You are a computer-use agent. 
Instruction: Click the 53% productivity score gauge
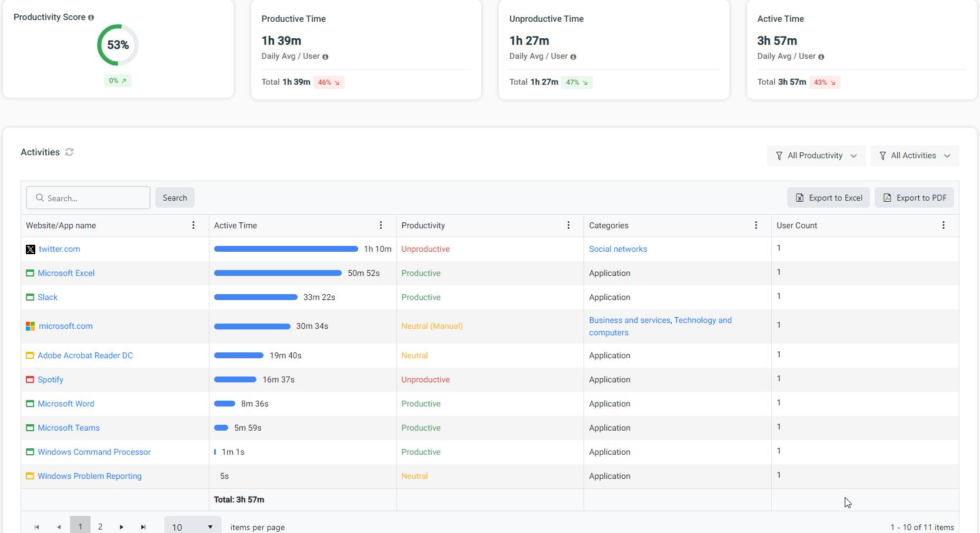point(118,45)
